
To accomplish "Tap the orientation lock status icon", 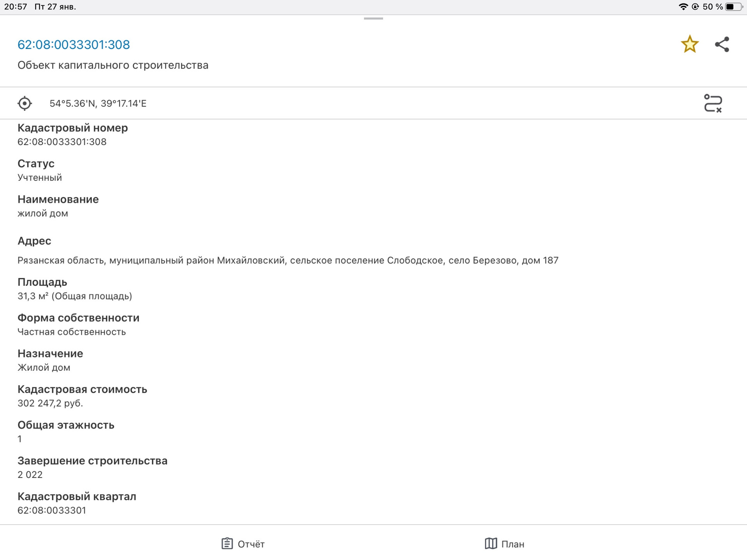I will [x=695, y=7].
